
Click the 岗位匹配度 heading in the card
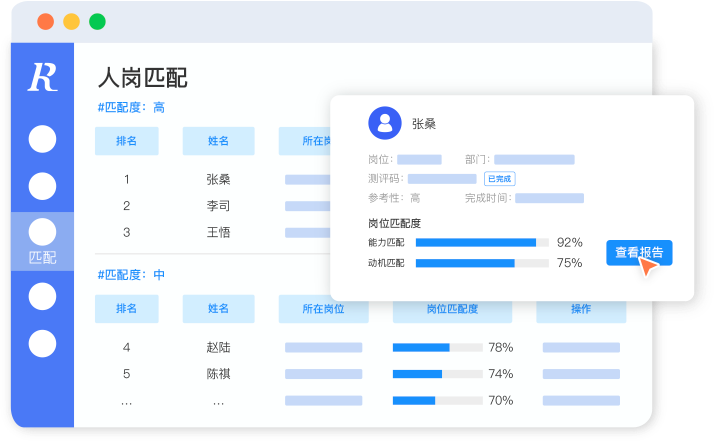point(394,224)
